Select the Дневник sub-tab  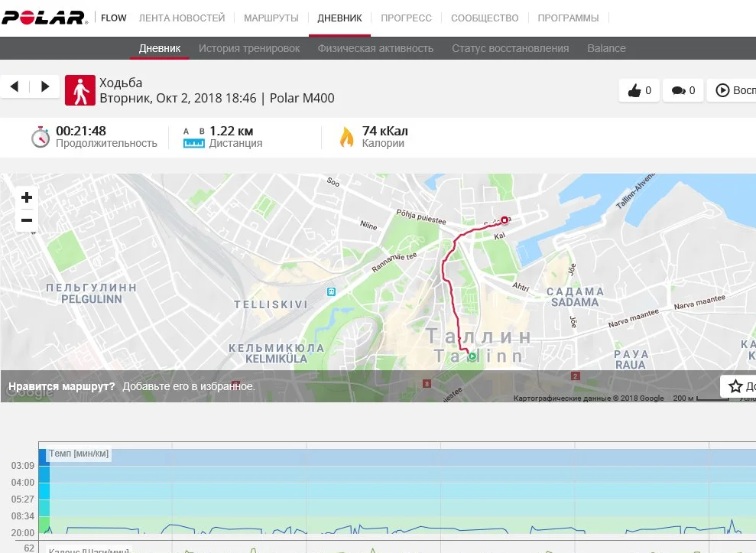[160, 48]
